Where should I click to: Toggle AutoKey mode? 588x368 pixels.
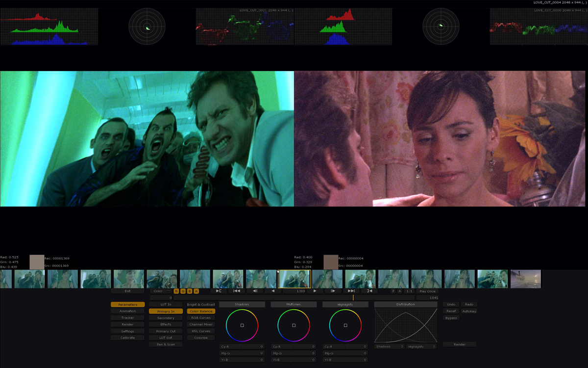(469, 311)
